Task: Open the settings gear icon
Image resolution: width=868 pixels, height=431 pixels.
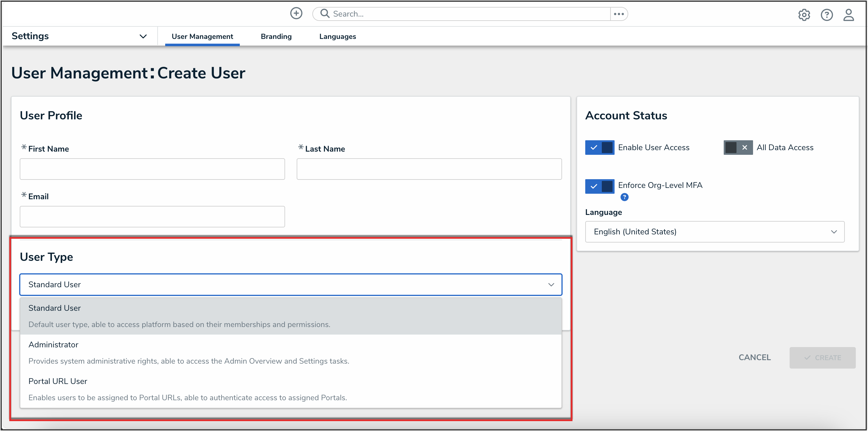Action: coord(804,15)
